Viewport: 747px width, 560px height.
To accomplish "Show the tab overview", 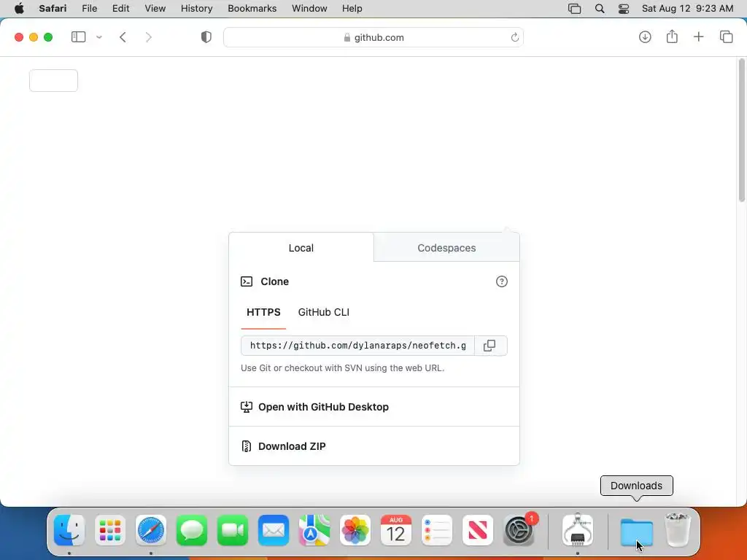I will tap(726, 36).
